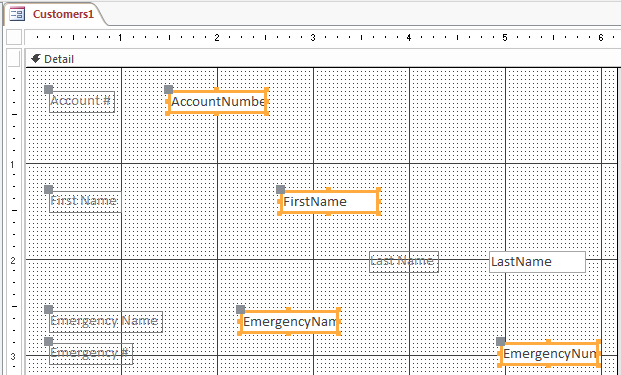Select the LastName text box
Screen dimensions: 621x375
click(x=537, y=262)
